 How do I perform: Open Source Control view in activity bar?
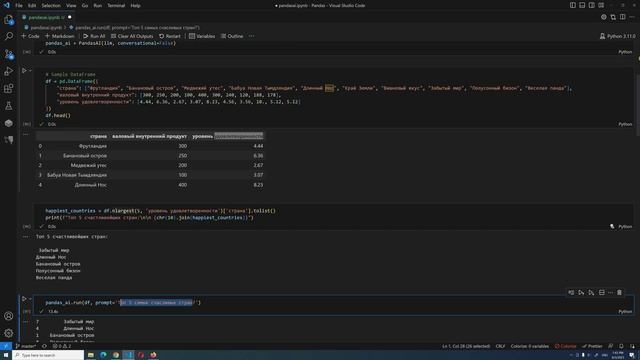point(9,54)
